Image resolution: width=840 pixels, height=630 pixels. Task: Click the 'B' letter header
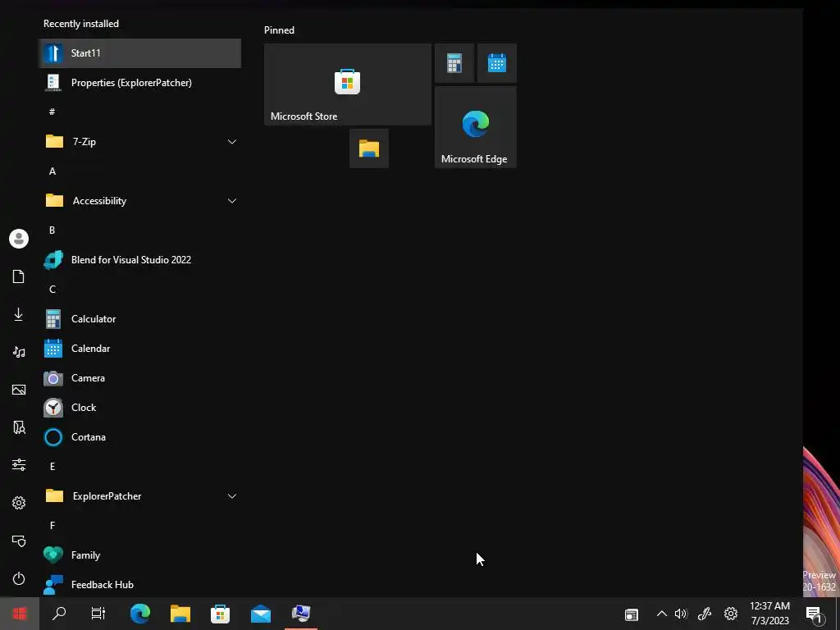pyautogui.click(x=52, y=231)
